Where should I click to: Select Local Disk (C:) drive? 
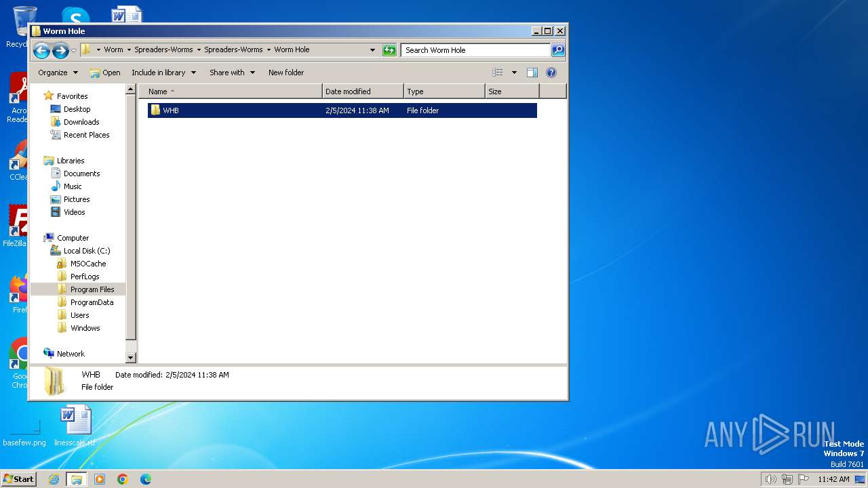[87, 251]
